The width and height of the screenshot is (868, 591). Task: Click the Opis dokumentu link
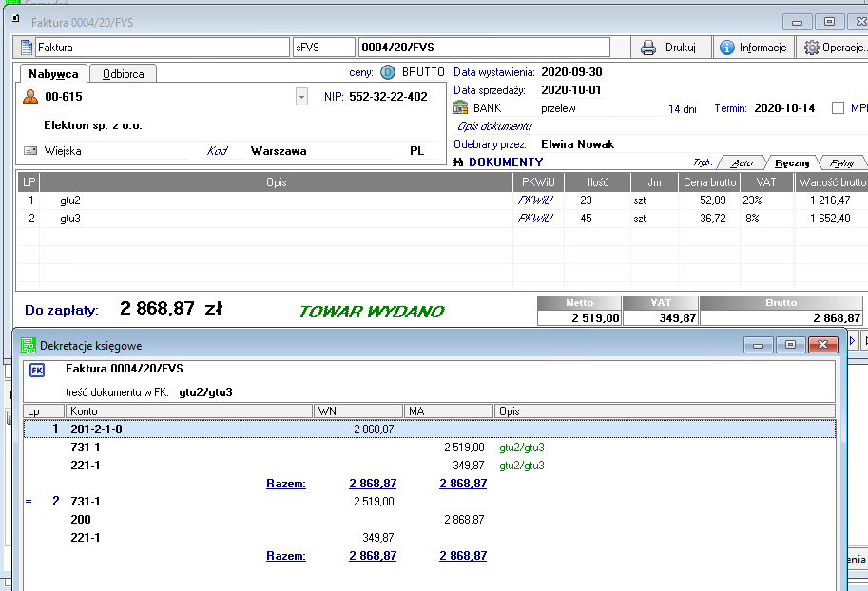[493, 126]
